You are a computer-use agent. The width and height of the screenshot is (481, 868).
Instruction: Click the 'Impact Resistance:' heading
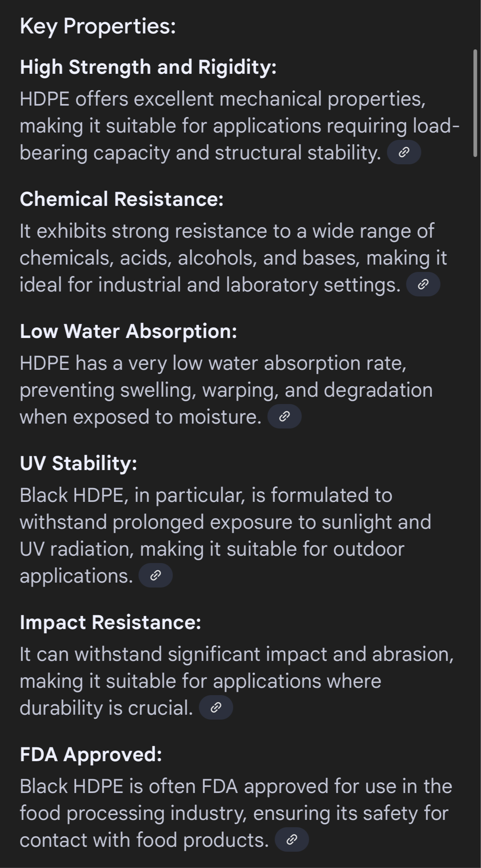(110, 622)
